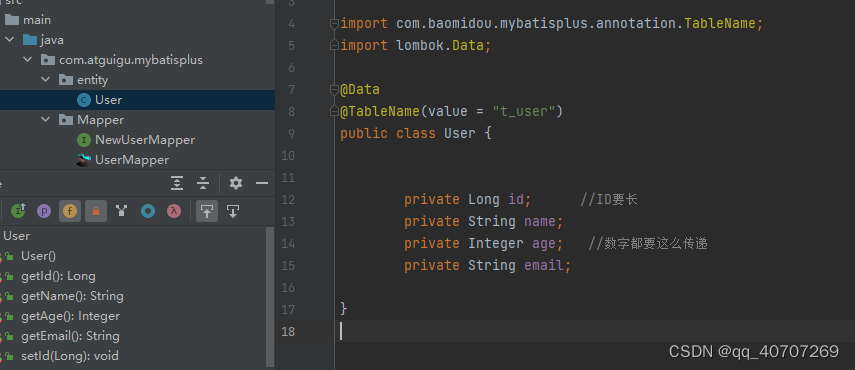855x370 pixels.
Task: Click TableName in the import statement
Action: 720,24
